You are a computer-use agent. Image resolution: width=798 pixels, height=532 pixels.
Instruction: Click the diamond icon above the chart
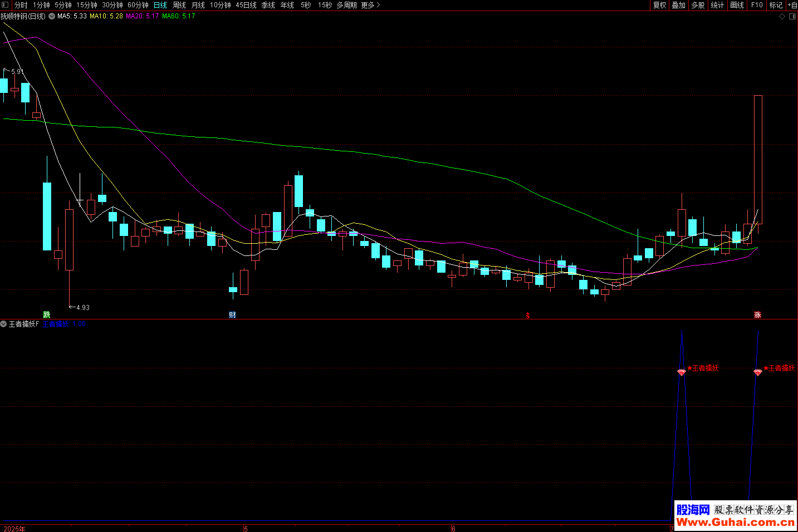782,17
